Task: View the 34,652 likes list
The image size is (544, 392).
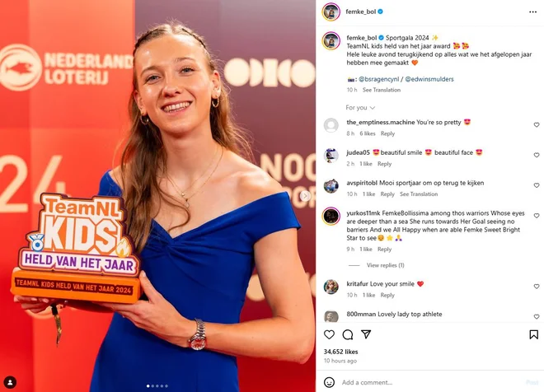Action: click(x=340, y=352)
